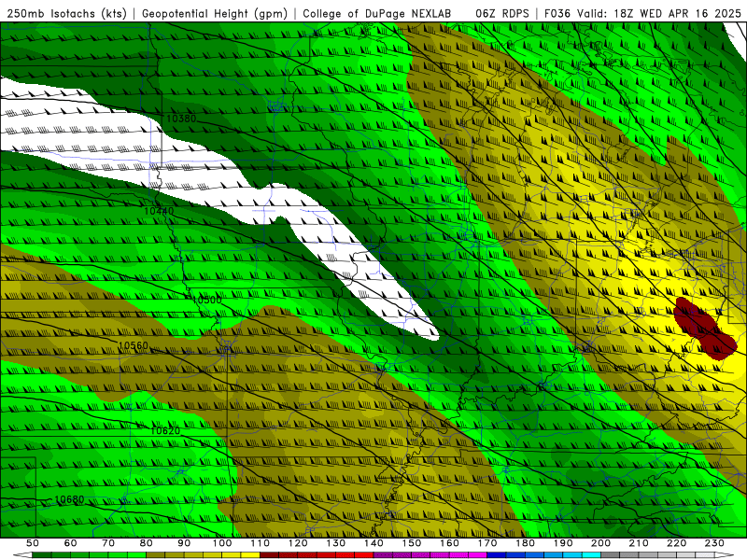Viewport: 747px width, 560px height.
Task: Click the color bar value 160
Action: click(x=449, y=543)
